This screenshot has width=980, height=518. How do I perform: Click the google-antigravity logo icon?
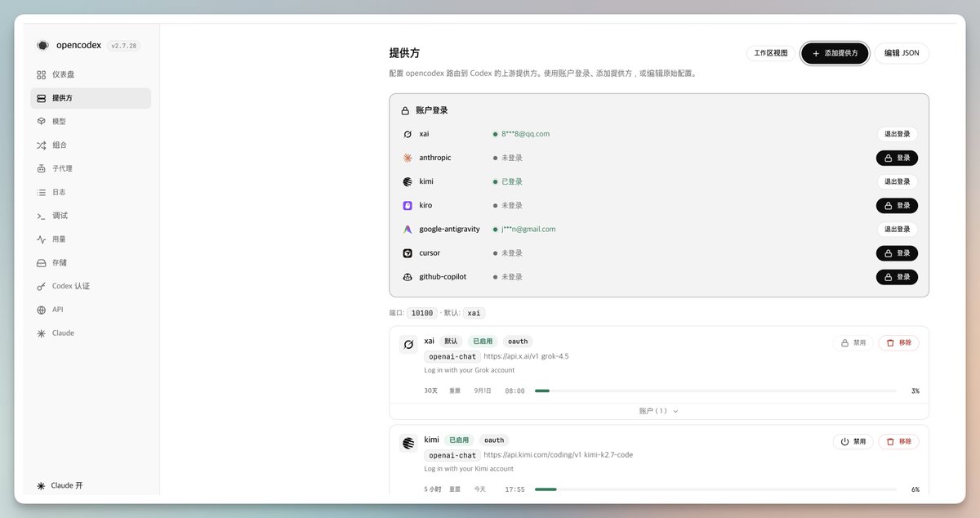(x=408, y=230)
